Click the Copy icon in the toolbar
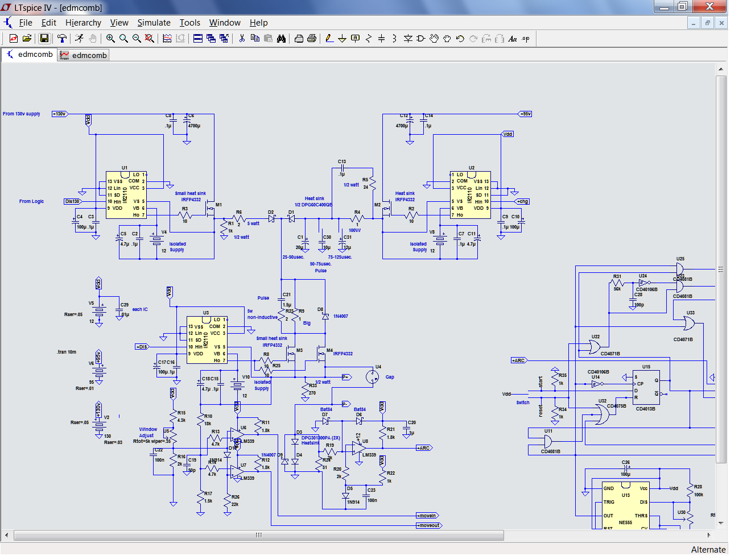The image size is (747, 560). click(x=255, y=38)
